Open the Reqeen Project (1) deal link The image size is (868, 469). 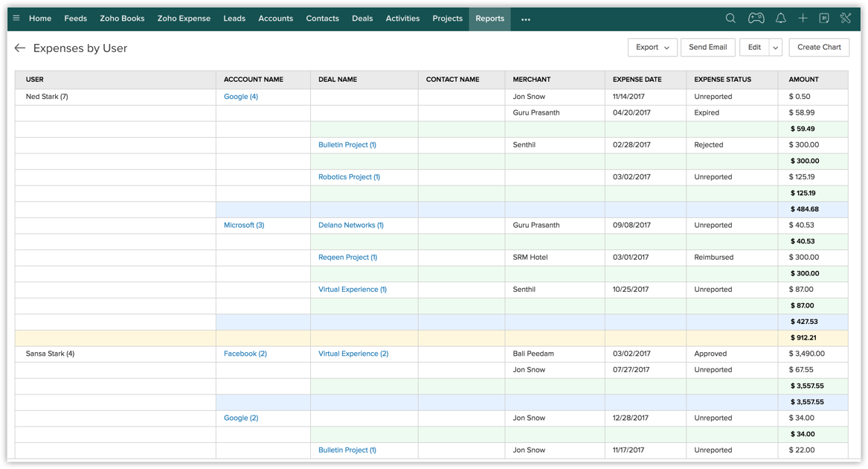tap(347, 258)
